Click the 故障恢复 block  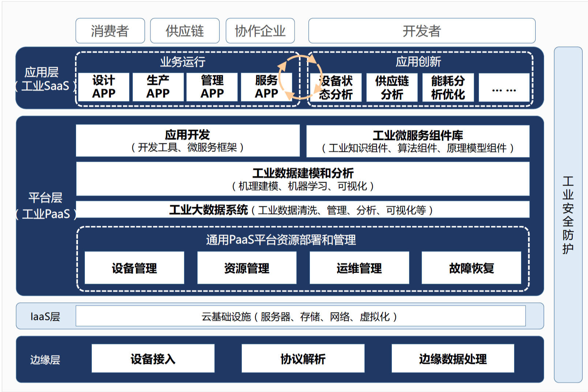[471, 268]
